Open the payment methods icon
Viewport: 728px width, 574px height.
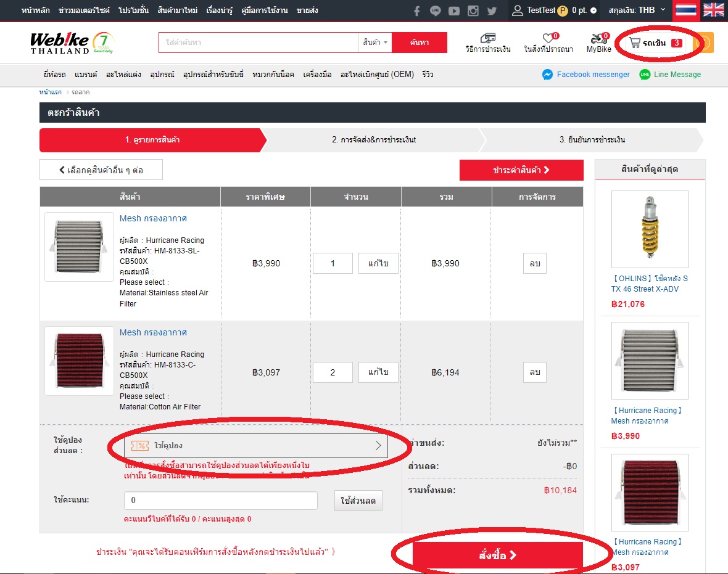487,38
